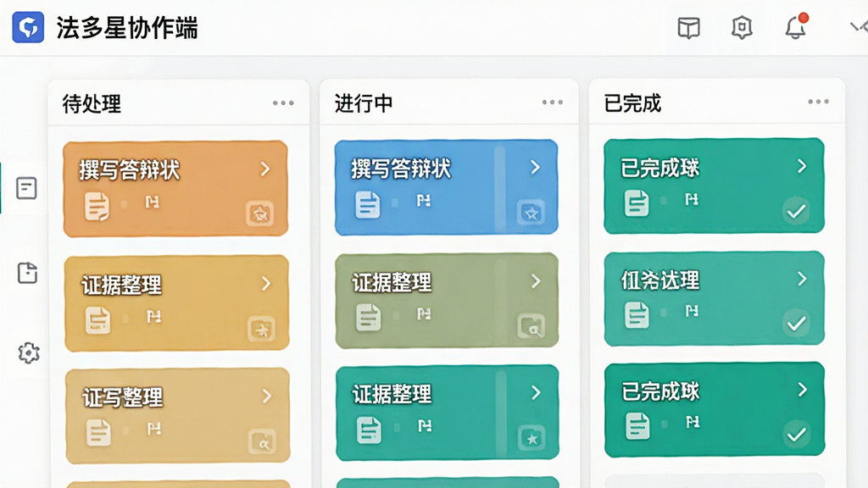Expand top 已完成球 card via chevron

coord(802,166)
